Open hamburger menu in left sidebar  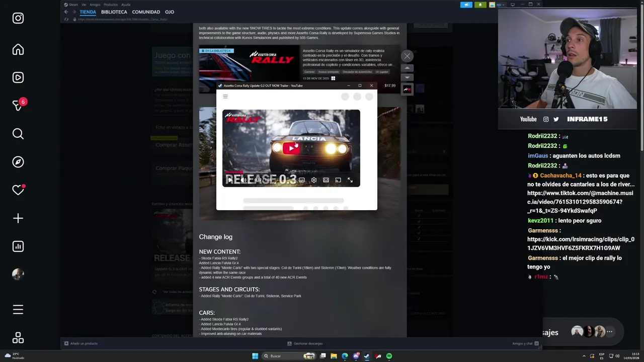18,310
